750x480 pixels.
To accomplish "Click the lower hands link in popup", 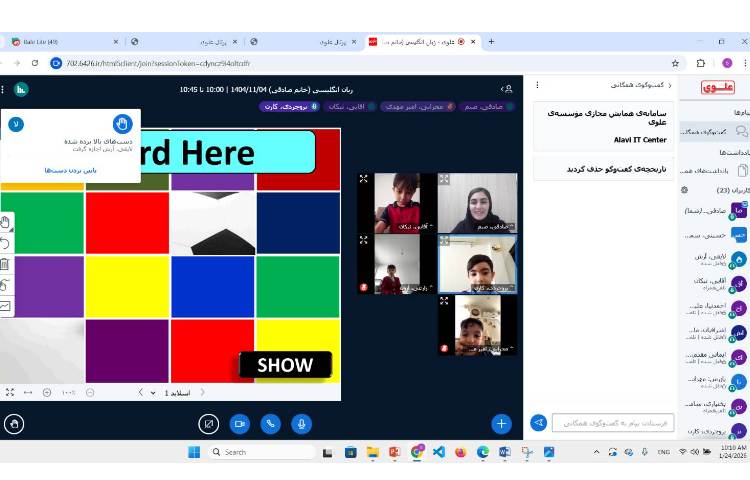I will 71,170.
